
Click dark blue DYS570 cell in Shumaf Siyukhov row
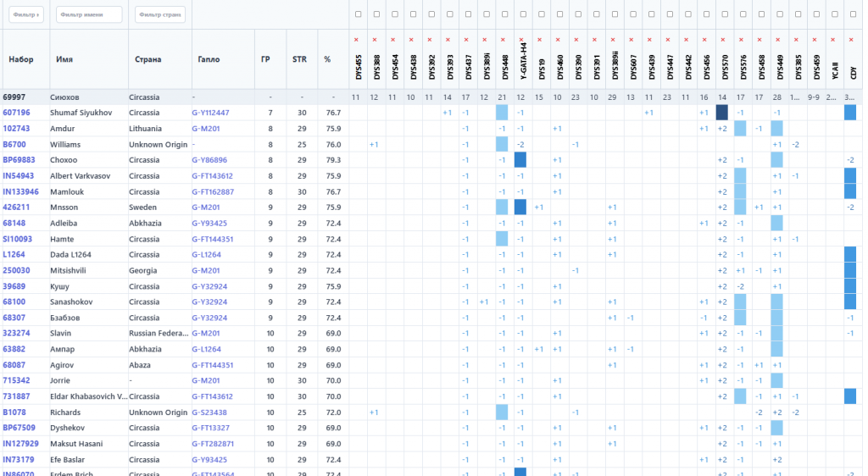pyautogui.click(x=722, y=113)
